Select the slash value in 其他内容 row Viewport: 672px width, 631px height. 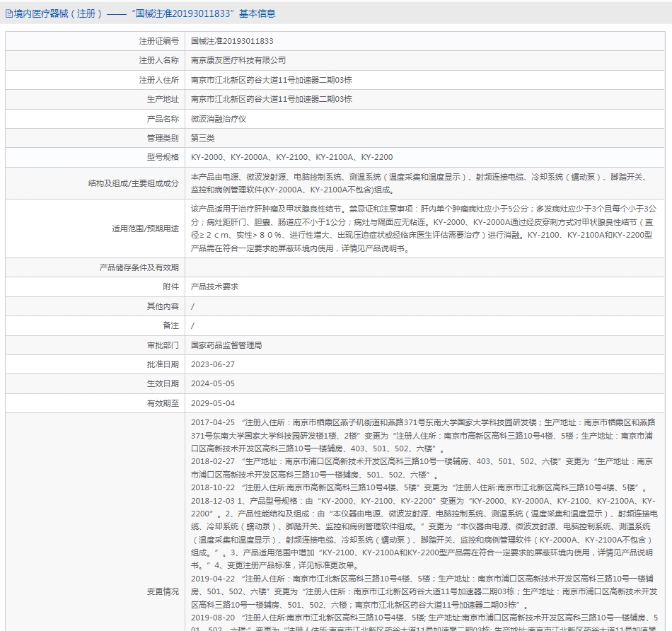pyautogui.click(x=192, y=306)
